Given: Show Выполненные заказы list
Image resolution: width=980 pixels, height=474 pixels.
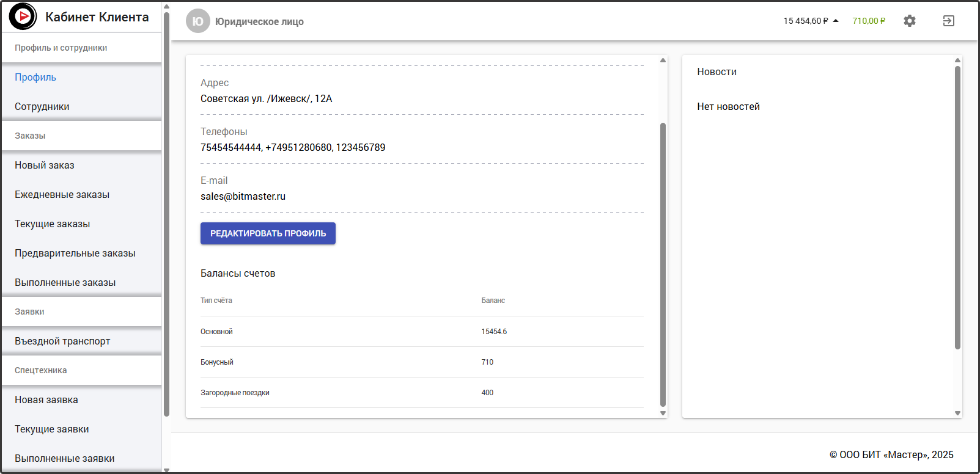Looking at the screenshot, I should click(x=65, y=282).
